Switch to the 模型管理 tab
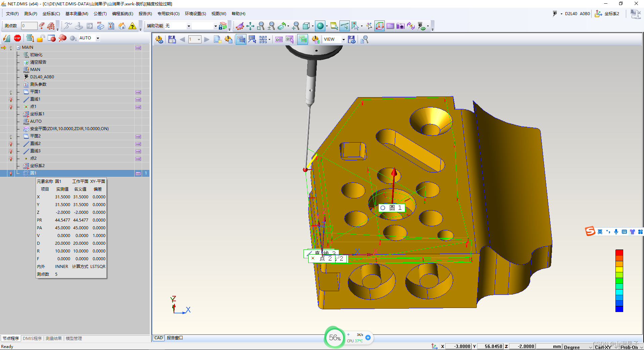 coord(74,338)
